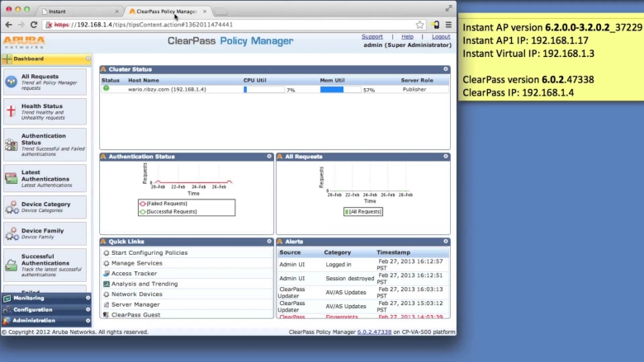The image size is (644, 362).
Task: Click Successful Authentications sidebar icon
Action: coord(11,266)
